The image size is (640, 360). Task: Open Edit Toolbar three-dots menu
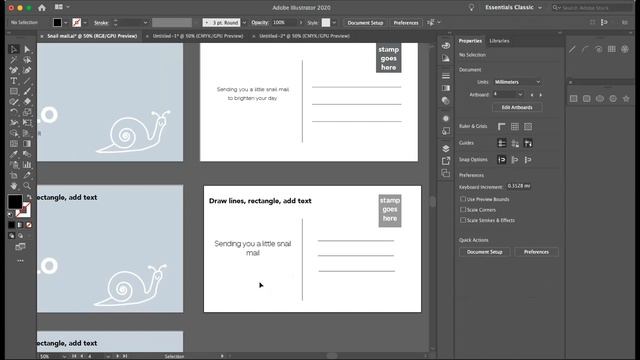coord(20,260)
